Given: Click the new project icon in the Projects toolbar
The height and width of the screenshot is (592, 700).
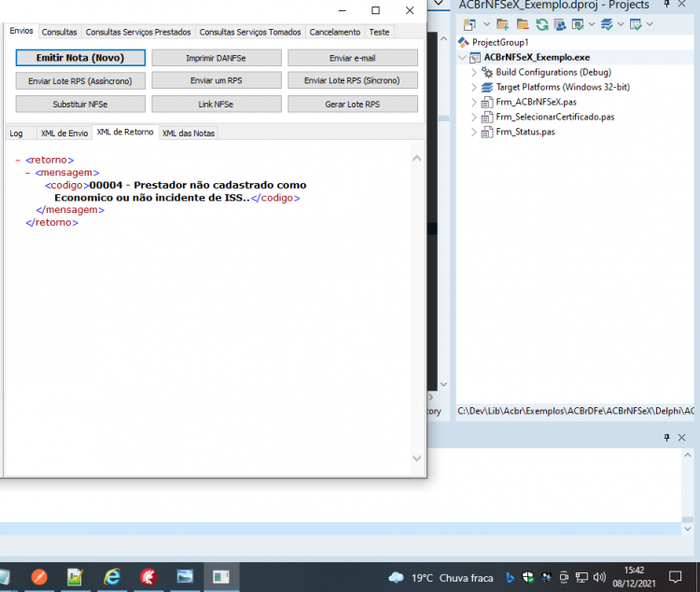Looking at the screenshot, I should (x=469, y=24).
